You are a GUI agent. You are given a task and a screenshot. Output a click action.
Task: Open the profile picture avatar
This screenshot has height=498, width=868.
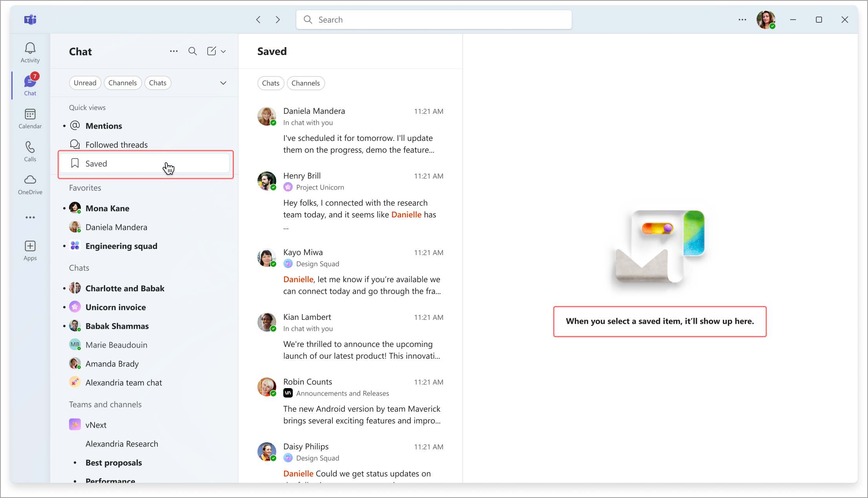(766, 20)
